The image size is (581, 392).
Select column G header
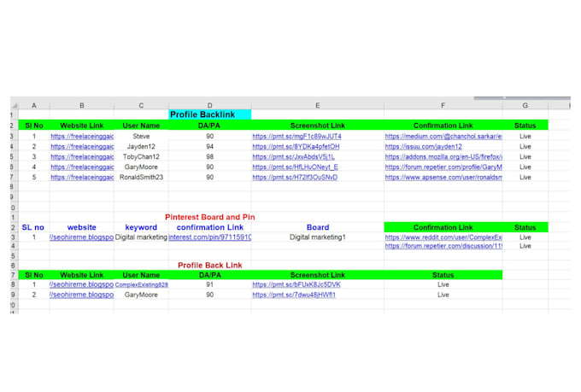coord(525,106)
